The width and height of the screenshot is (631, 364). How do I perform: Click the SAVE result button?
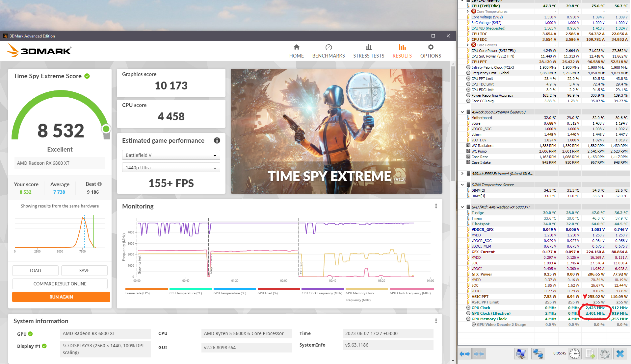[x=84, y=271]
